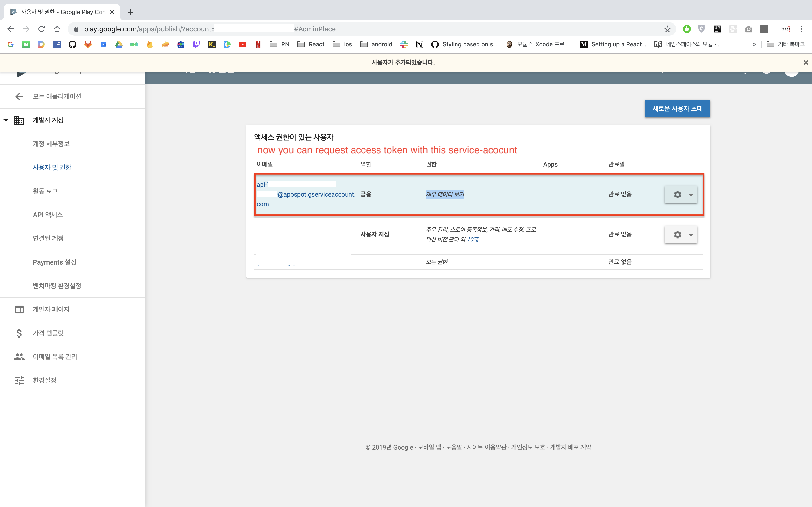Click the people icon for 이메일 목록 관리
Screen dimensions: 812x507
point(19,357)
